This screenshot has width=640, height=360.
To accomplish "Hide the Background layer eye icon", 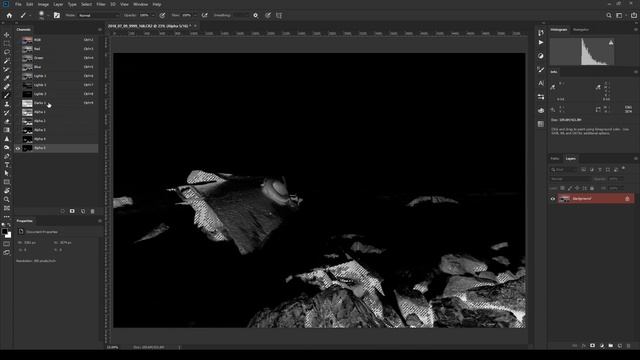I will coord(553,199).
